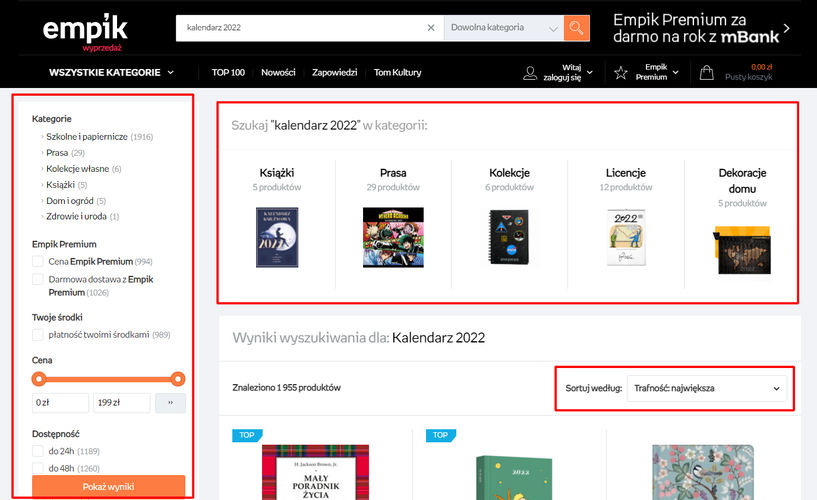Clear the search field with X icon

pyautogui.click(x=431, y=28)
